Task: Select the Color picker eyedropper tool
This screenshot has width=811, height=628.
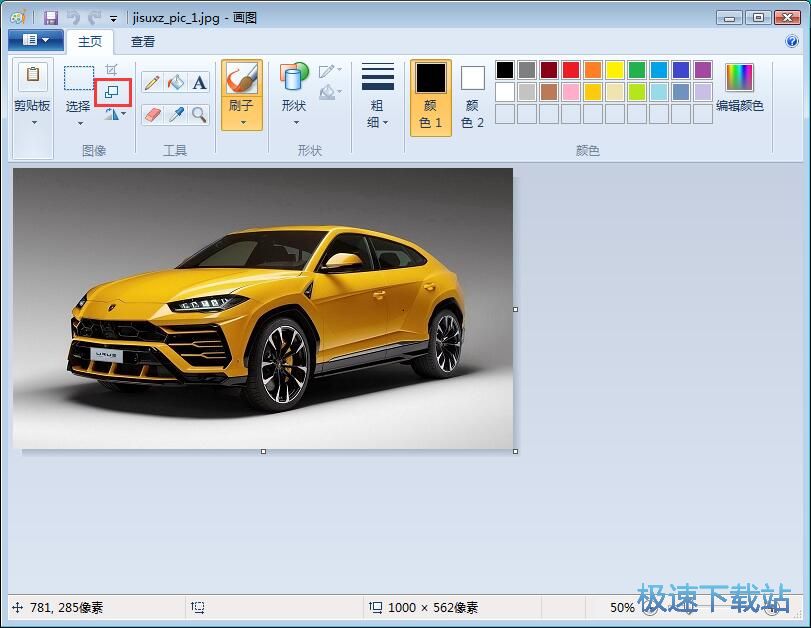Action: (176, 114)
